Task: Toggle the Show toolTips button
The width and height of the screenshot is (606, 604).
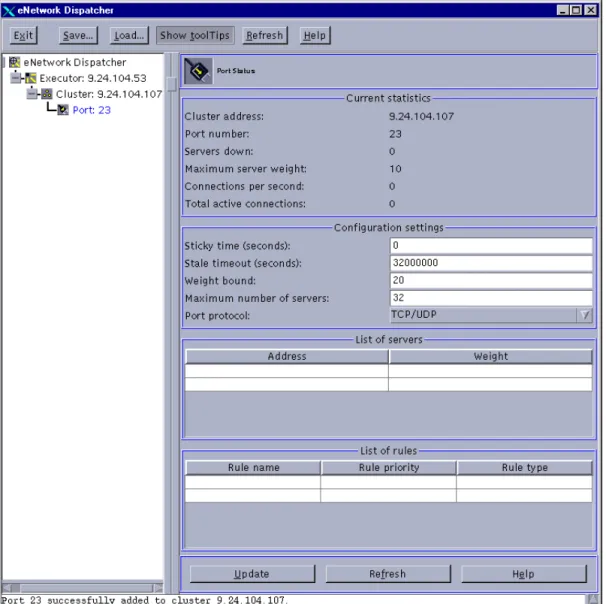Action: click(195, 36)
